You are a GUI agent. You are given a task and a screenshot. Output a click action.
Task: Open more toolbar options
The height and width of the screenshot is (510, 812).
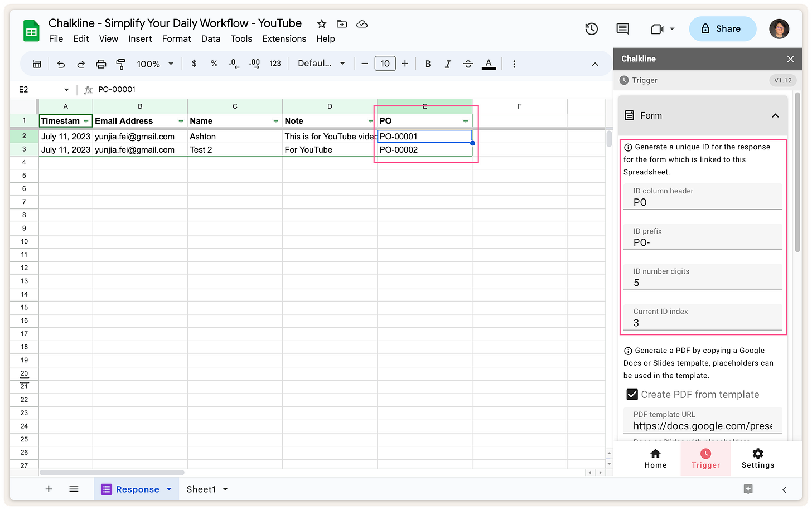tap(514, 64)
